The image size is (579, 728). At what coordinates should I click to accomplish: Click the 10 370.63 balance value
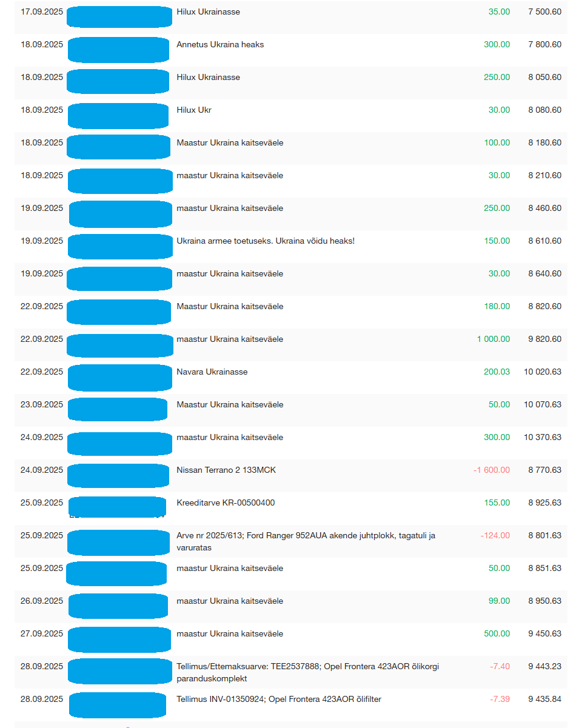(x=542, y=437)
